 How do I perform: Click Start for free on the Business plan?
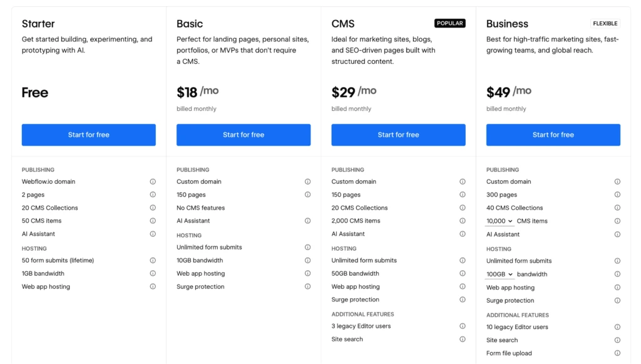pyautogui.click(x=553, y=134)
